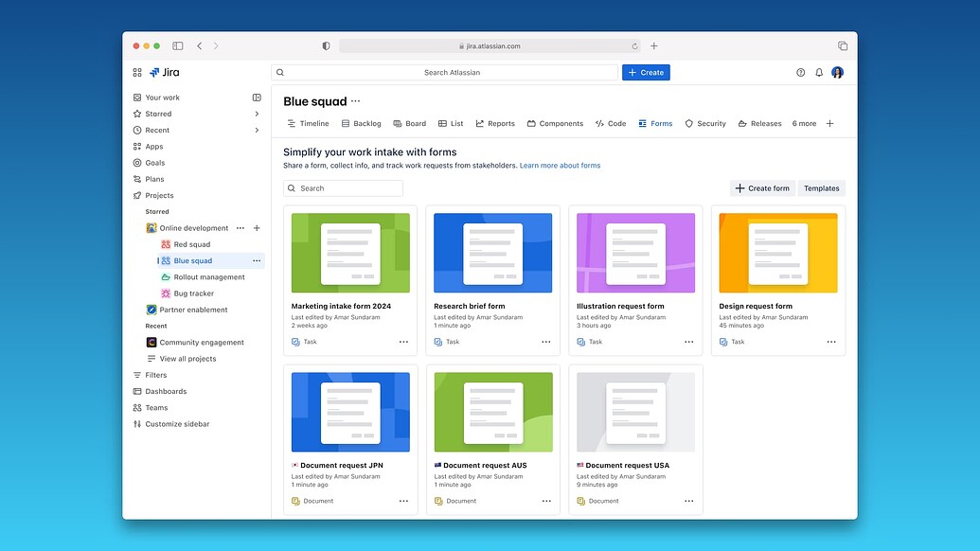980x551 pixels.
Task: Open the 6 more navigation dropdown
Action: [x=804, y=123]
